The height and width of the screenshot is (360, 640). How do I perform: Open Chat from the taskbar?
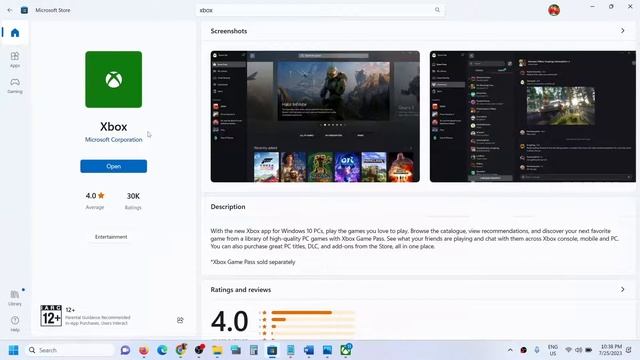pos(125,350)
